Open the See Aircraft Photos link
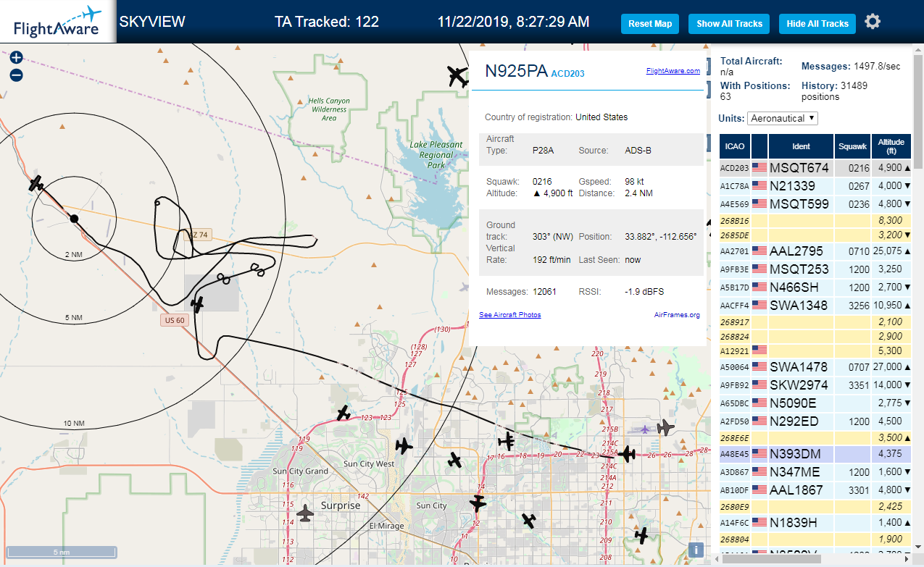The width and height of the screenshot is (924, 567). (x=510, y=315)
